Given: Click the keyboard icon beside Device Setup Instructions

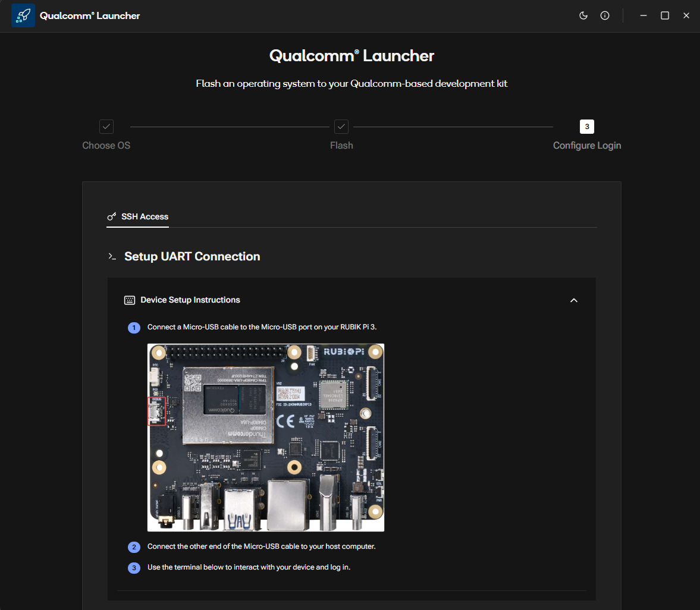Looking at the screenshot, I should pyautogui.click(x=130, y=300).
